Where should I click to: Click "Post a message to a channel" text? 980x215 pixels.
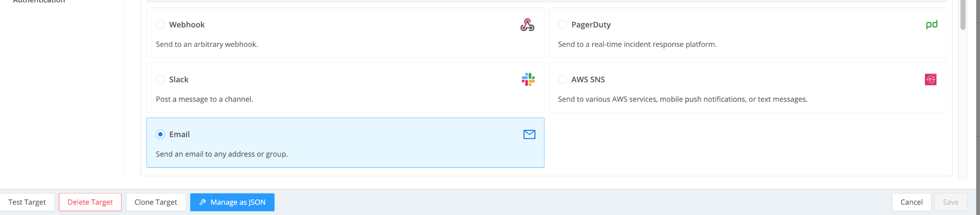click(204, 99)
